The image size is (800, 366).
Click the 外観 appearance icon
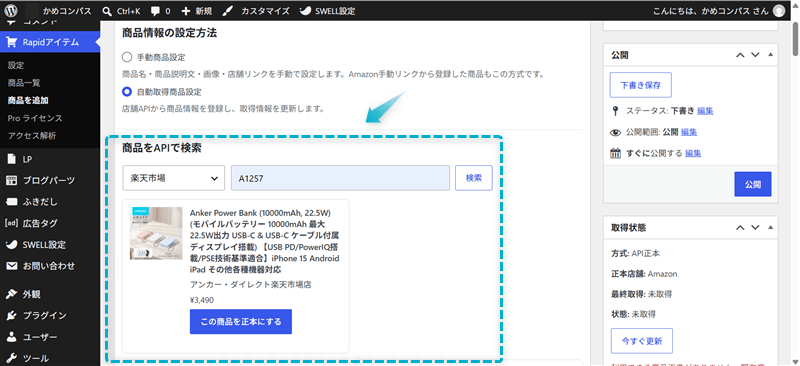12,294
